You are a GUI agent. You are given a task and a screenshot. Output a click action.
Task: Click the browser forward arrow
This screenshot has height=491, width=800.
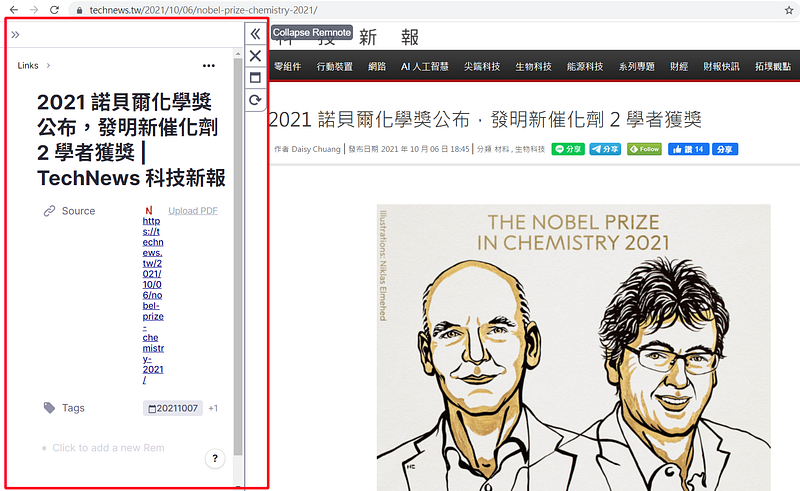point(34,10)
